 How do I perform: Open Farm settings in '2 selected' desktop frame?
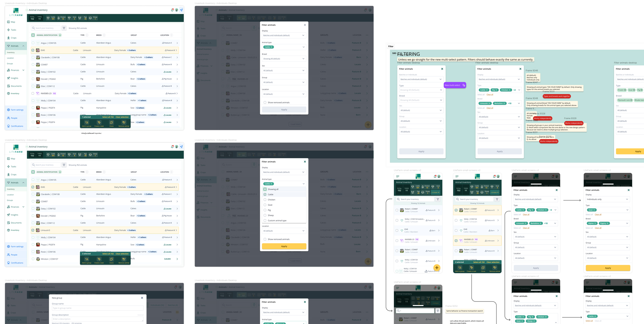(15, 246)
